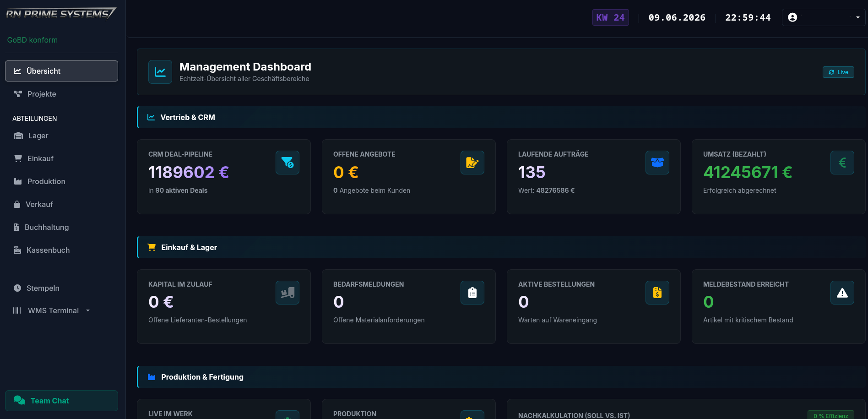Click the 135 running orders number

532,172
